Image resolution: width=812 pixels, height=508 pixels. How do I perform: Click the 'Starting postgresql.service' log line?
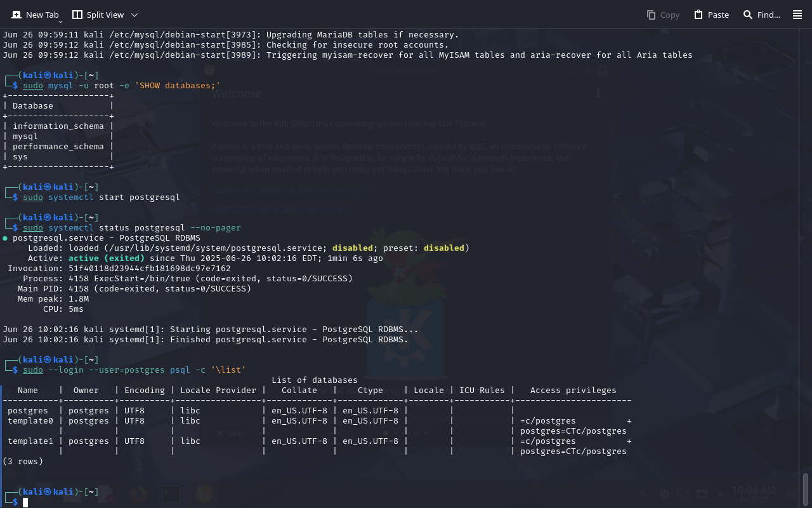click(x=211, y=330)
